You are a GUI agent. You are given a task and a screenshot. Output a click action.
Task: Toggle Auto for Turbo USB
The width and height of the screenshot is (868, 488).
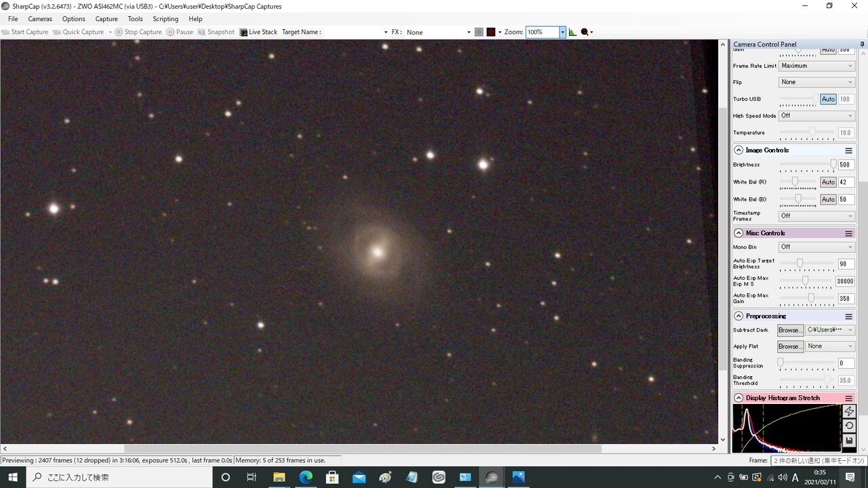828,99
